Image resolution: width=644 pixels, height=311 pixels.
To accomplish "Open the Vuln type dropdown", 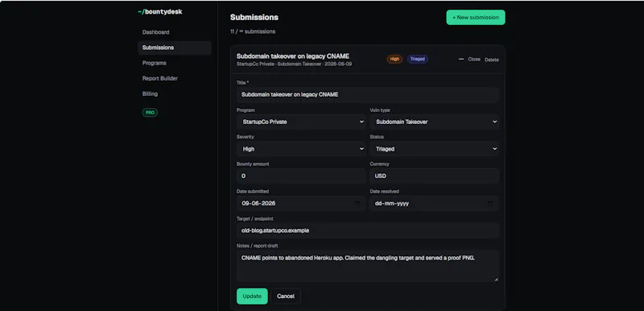I will [x=434, y=122].
